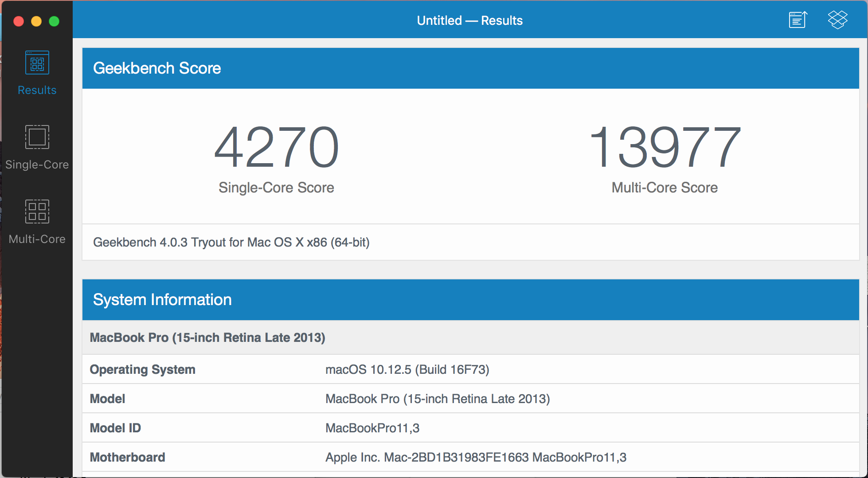Click the Single-Core Score label

(276, 188)
